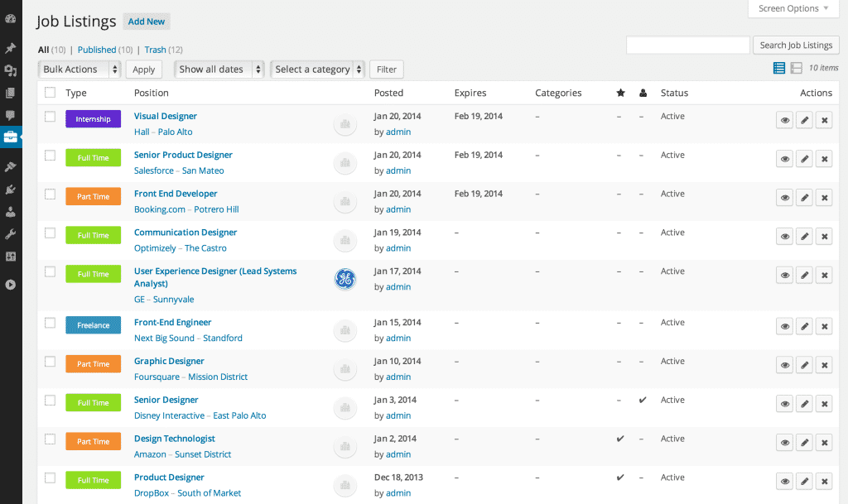
Task: Open Comments via the speech bubble icon
Action: (x=11, y=115)
